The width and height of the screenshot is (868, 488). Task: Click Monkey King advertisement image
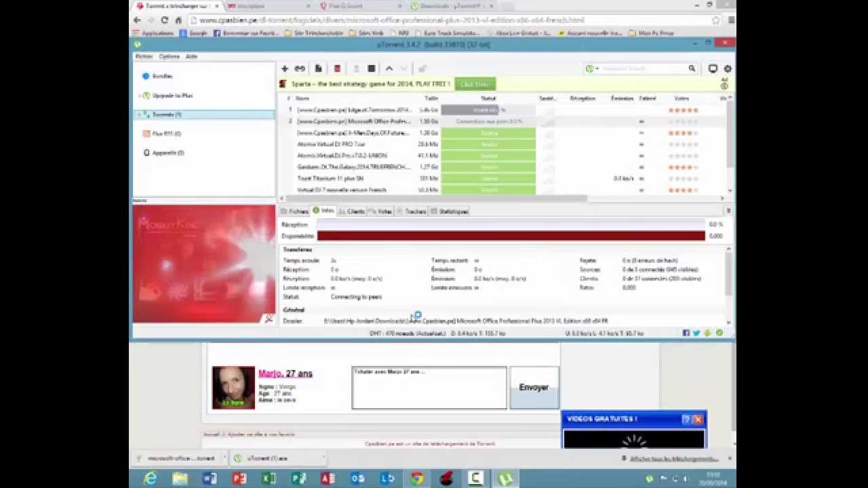coord(203,264)
